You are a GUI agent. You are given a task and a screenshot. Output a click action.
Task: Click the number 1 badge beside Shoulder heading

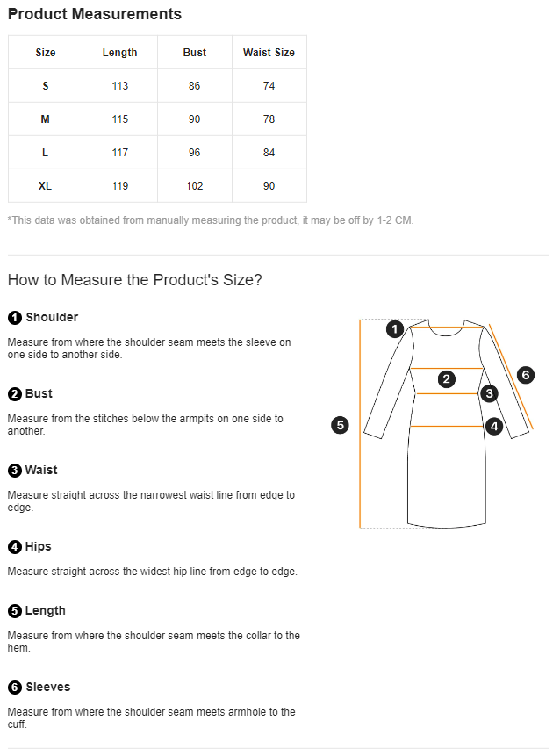point(15,318)
